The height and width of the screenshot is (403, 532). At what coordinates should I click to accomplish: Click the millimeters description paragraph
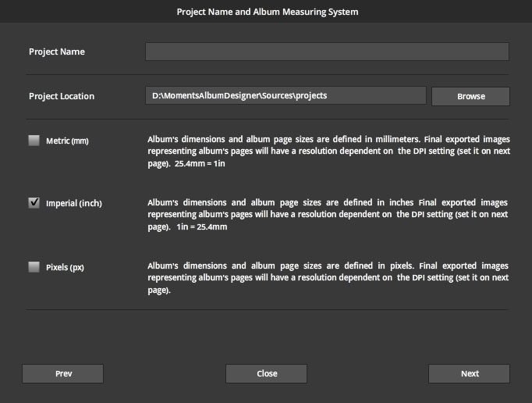328,152
